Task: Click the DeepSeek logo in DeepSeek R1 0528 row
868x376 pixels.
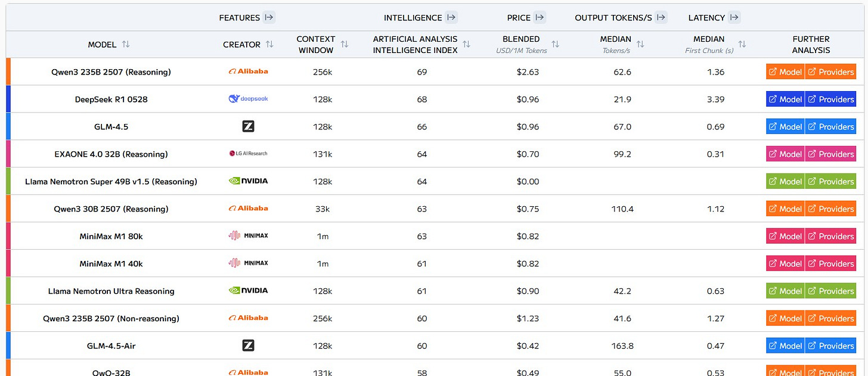Action: (248, 99)
